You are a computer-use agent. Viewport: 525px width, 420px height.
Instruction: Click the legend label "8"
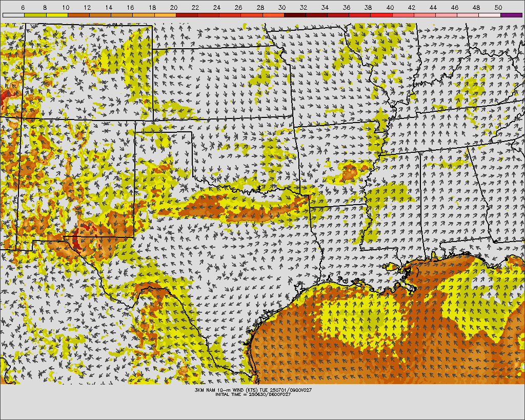tap(45, 7)
